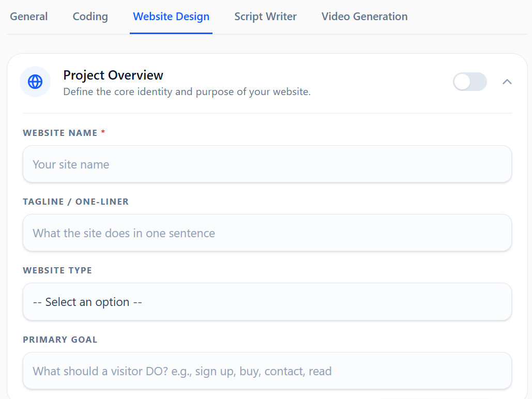The height and width of the screenshot is (399, 532).
Task: Collapse the Project Overview section via its chevron
Action: pyautogui.click(x=507, y=82)
